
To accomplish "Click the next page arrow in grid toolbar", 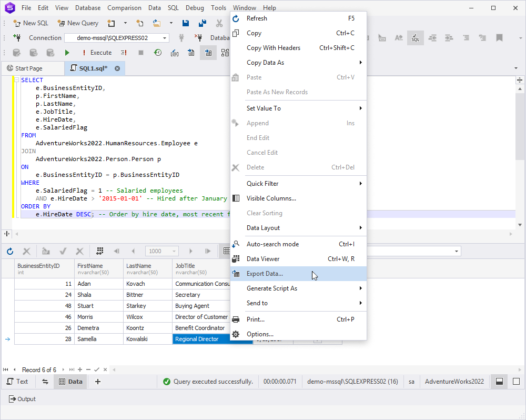I will [x=190, y=251].
